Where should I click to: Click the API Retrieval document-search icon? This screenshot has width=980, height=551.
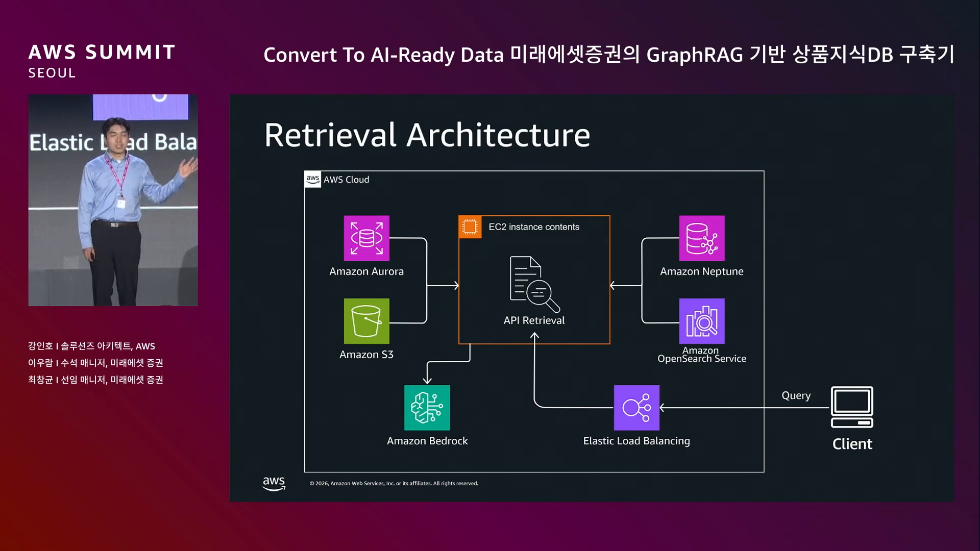(x=534, y=284)
